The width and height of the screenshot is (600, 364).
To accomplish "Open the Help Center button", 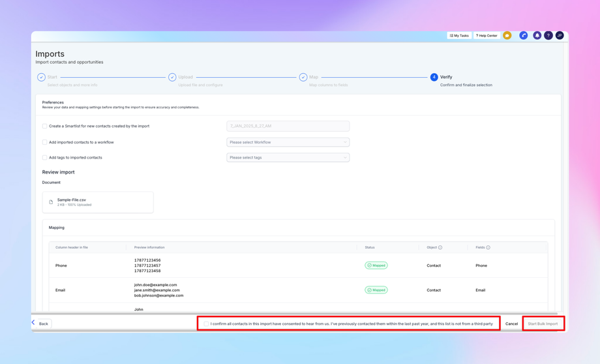I will pyautogui.click(x=487, y=36).
